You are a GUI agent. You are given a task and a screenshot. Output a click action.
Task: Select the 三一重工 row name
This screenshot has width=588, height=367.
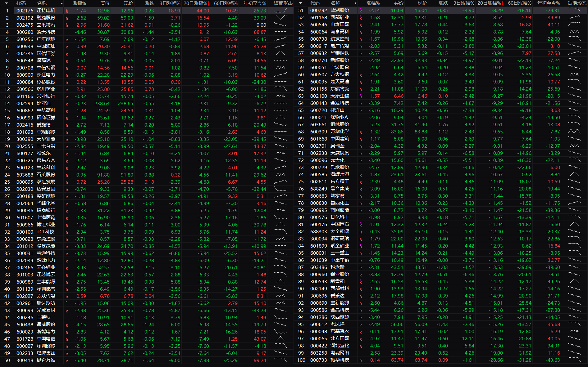340,253
